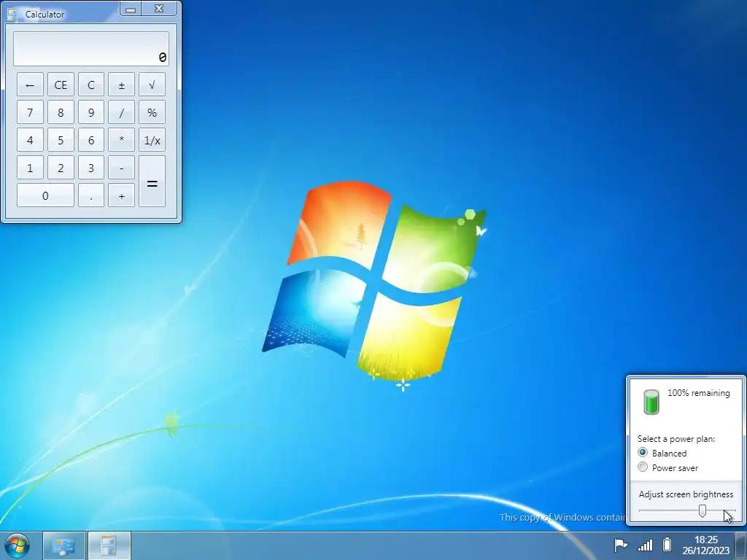
Task: Minimize the Calculator window
Action: coord(131,9)
